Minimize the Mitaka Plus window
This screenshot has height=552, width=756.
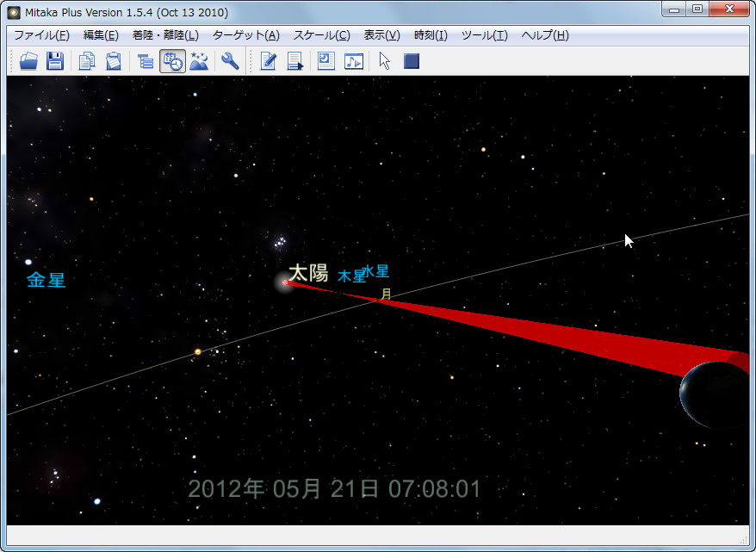pyautogui.click(x=674, y=9)
